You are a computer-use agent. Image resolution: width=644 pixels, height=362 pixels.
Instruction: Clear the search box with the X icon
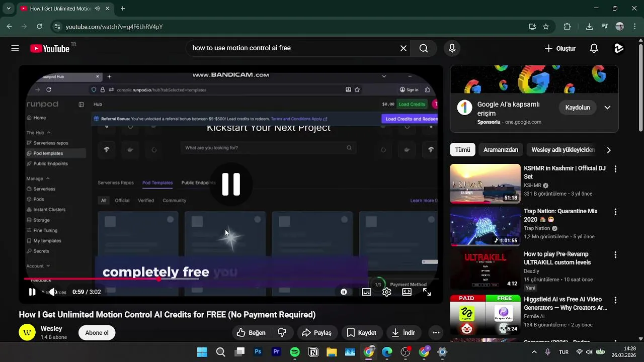pyautogui.click(x=404, y=48)
